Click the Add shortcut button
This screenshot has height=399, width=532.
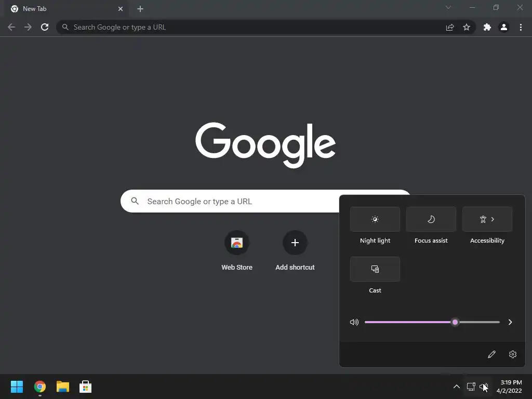click(x=295, y=250)
